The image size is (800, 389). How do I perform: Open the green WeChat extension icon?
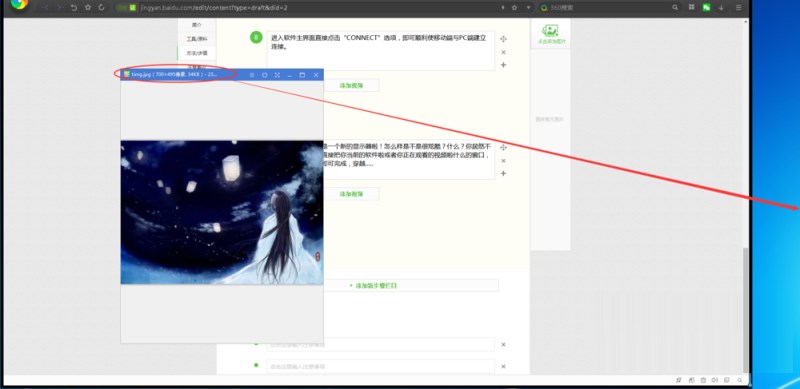(707, 8)
